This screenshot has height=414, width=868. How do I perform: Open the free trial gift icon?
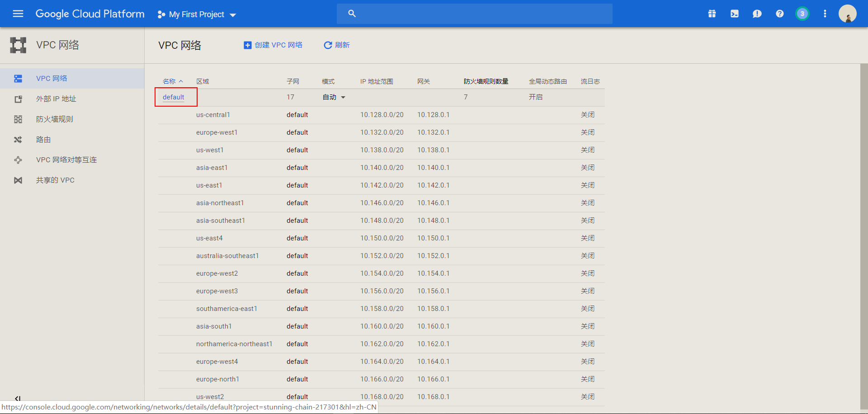click(x=712, y=14)
